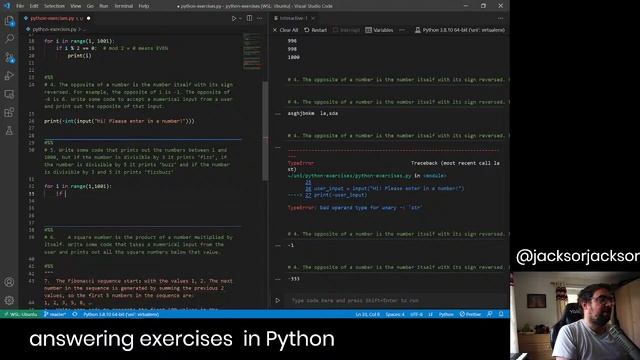Open python-exercises.py path link in traceback
Image resolution: width=640 pixels, height=360 pixels.
pyautogui.click(x=350, y=176)
